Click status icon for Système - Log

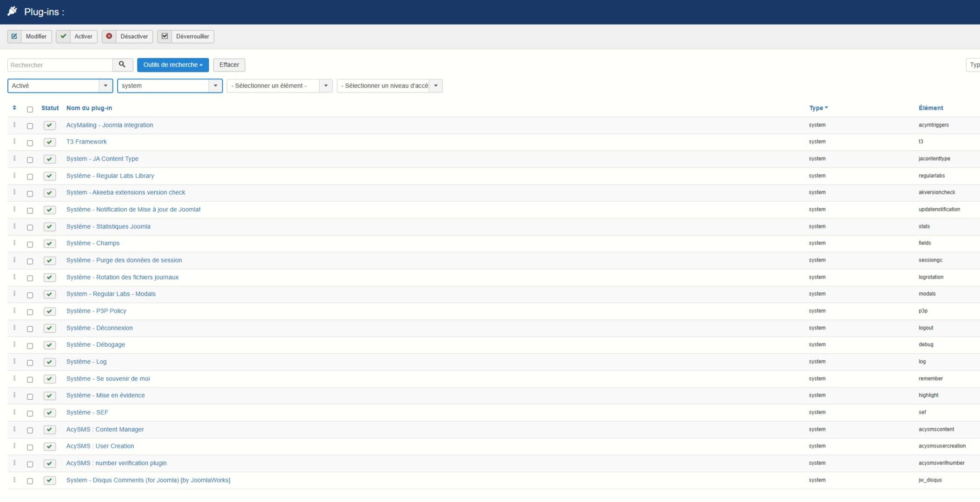(x=50, y=362)
